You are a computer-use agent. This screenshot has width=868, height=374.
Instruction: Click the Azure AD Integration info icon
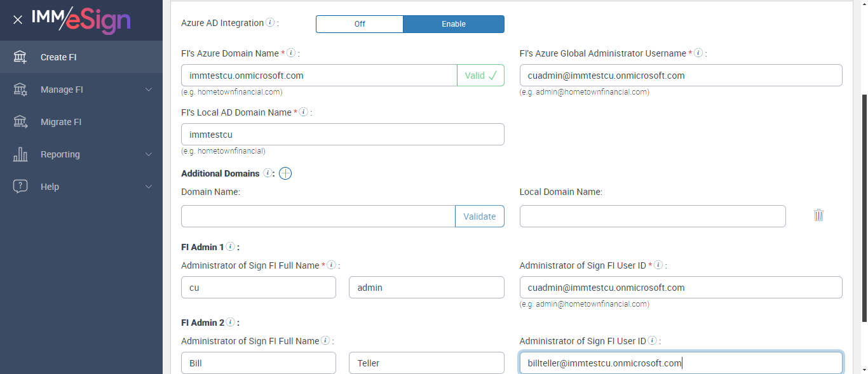tap(270, 23)
